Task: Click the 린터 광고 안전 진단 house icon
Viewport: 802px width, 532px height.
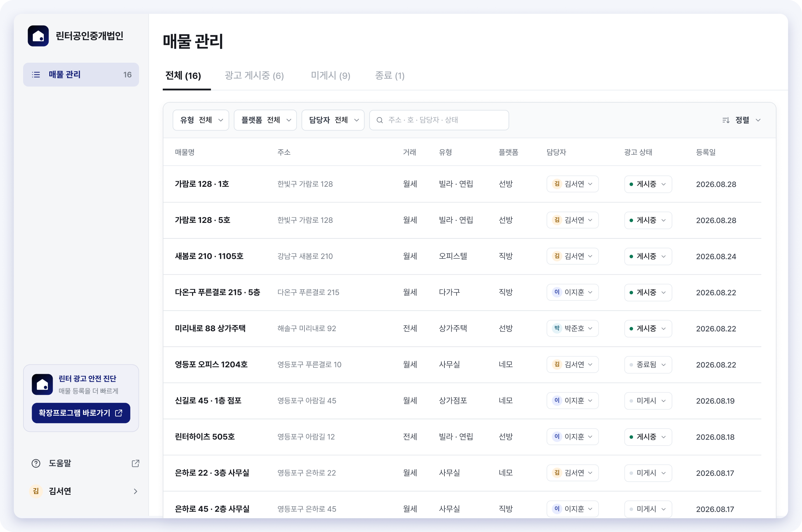Action: point(42,384)
